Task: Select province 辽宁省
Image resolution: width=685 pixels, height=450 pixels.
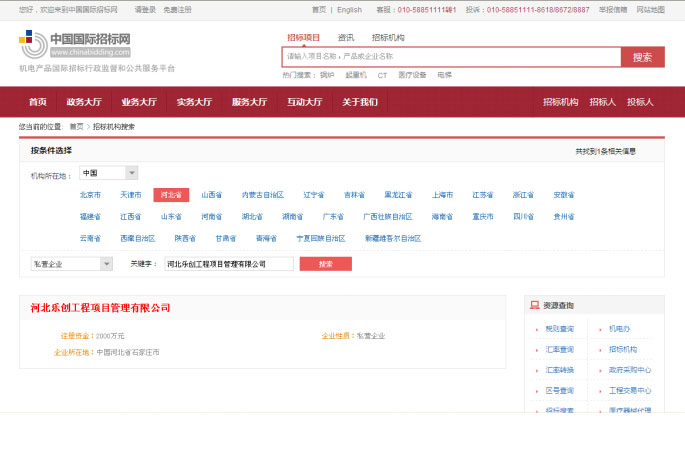Action: (314, 195)
